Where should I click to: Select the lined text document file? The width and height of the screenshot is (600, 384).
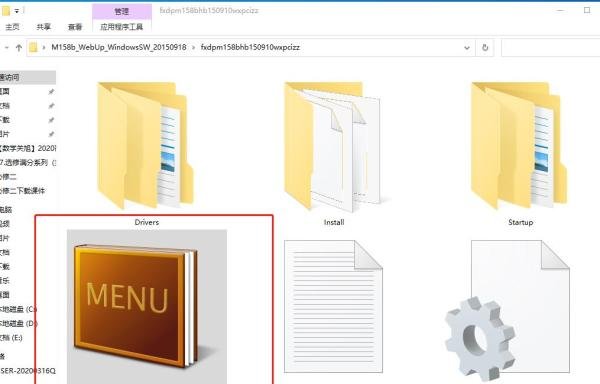[333, 306]
